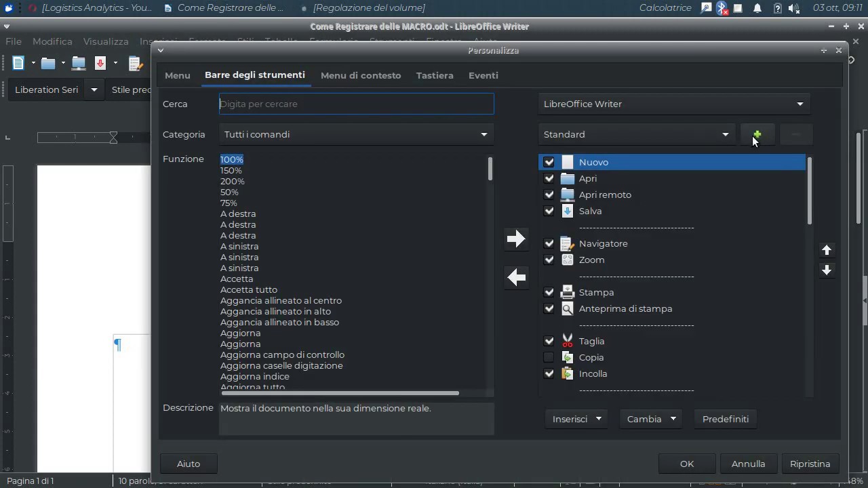This screenshot has height=488, width=868.
Task: Switch to the Menu di contesto tab
Action: pyautogui.click(x=361, y=75)
